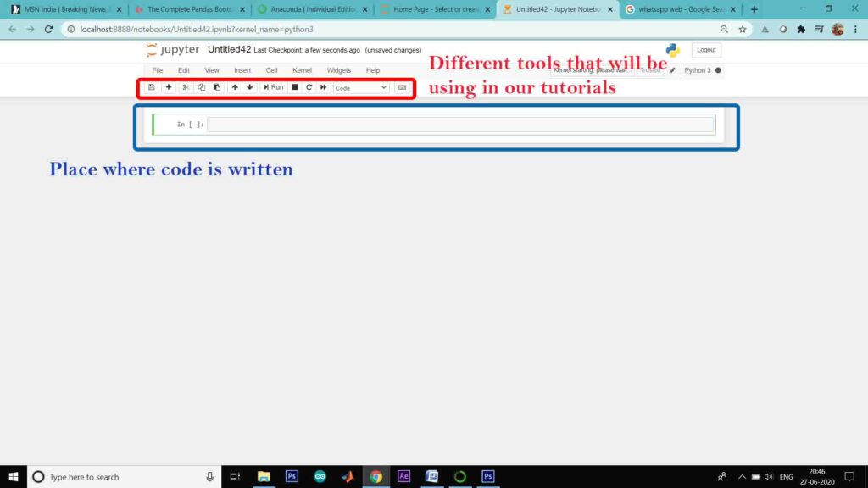
Task: Open the Edit menu
Action: 184,70
